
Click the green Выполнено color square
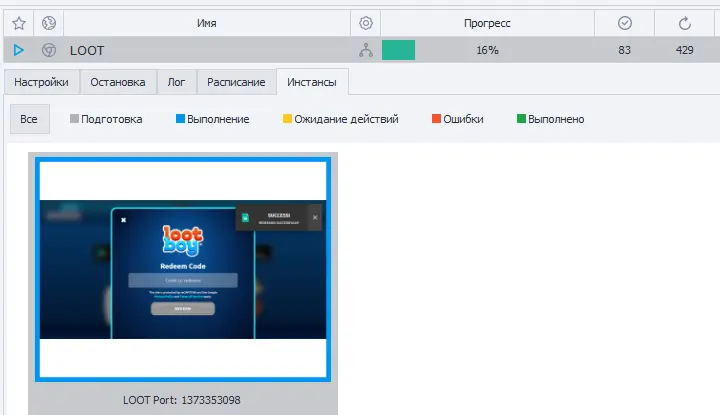pos(522,118)
